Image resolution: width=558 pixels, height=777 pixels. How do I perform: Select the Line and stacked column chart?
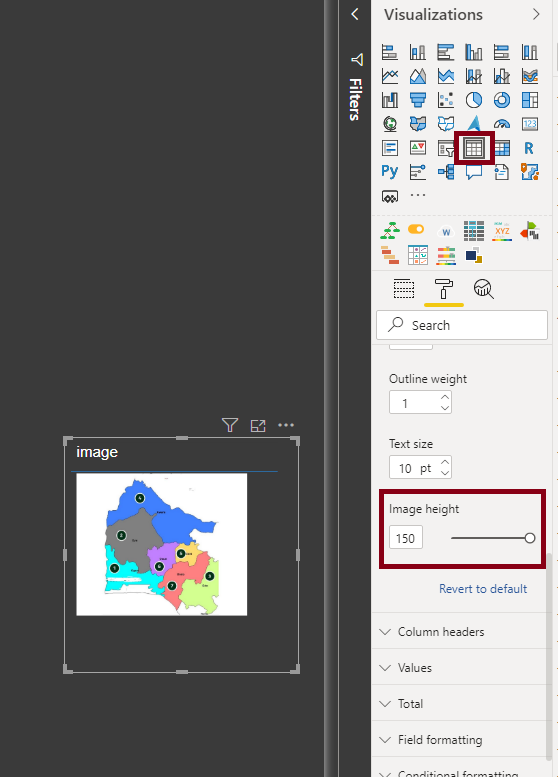474,76
